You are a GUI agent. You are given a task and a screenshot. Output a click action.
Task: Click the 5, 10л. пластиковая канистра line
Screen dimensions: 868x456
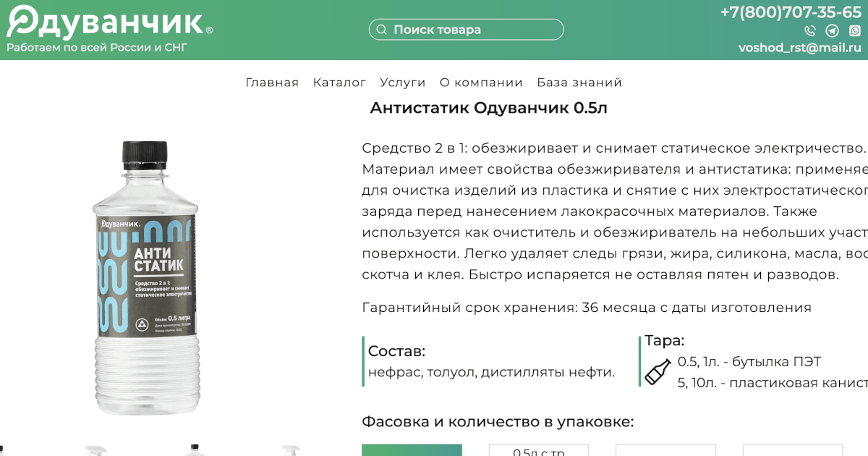coord(773,383)
